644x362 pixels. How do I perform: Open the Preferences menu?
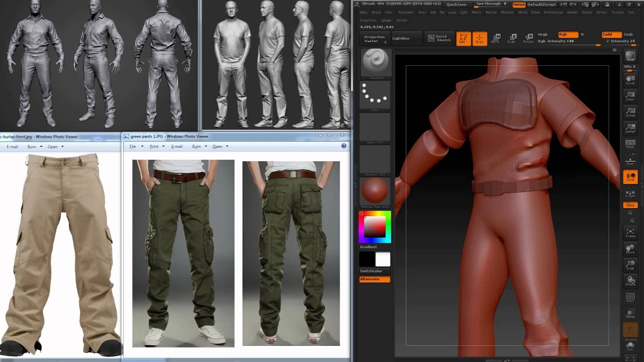point(553,12)
